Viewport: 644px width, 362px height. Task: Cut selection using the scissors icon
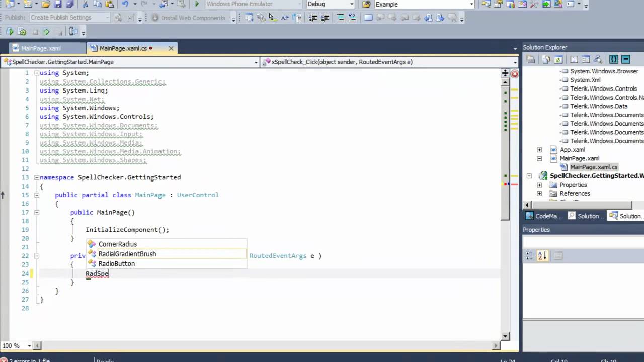(85, 4)
